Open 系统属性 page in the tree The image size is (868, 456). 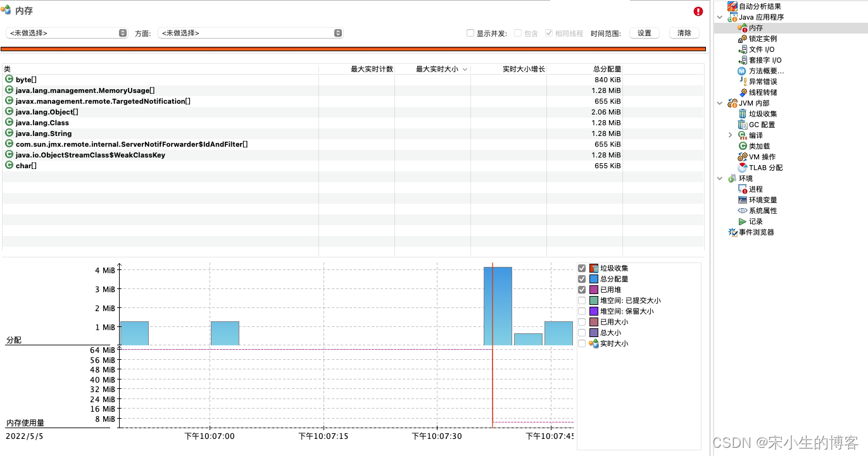(763, 211)
